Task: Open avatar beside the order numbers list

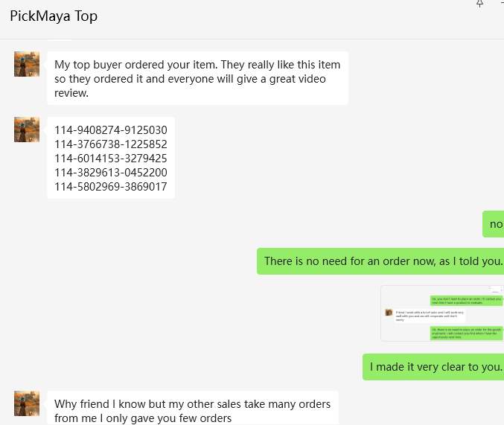Action: click(27, 130)
